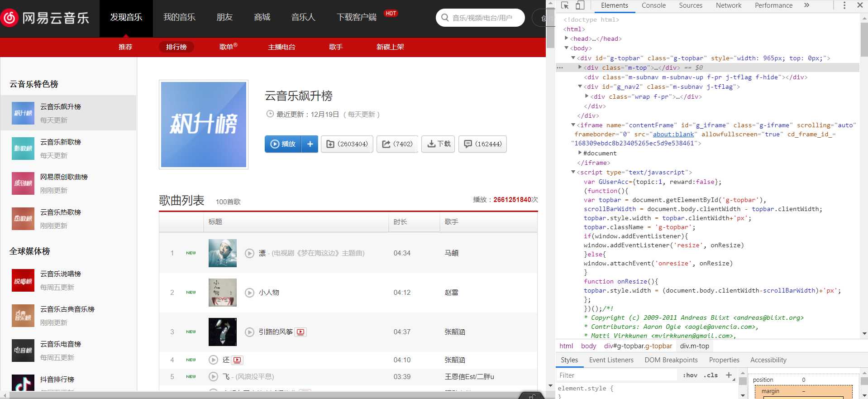Collapse the iframe contentFrame node
This screenshot has width=868, height=399.
coord(573,125)
